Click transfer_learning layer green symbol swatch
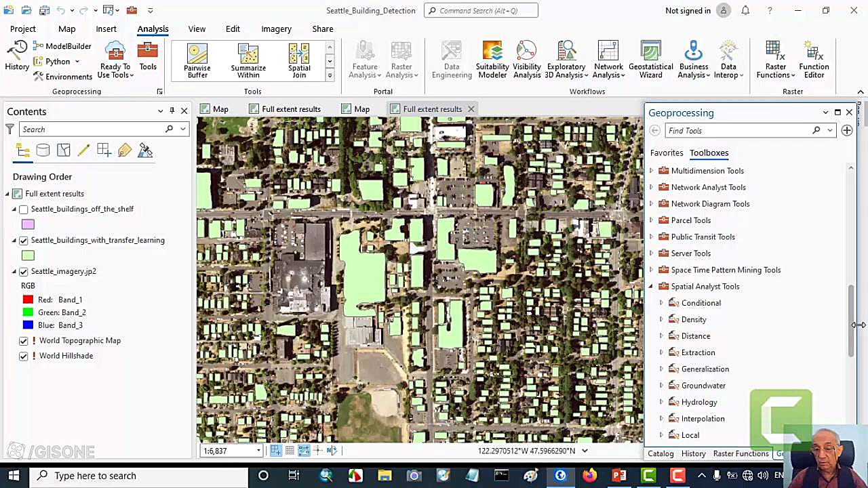Viewport: 868px width, 488px height. click(x=28, y=256)
